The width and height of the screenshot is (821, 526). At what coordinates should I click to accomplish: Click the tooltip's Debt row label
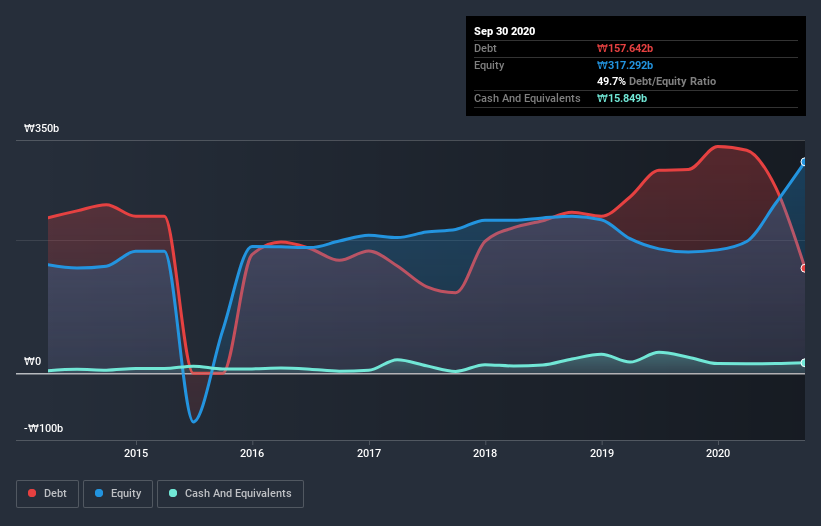(485, 48)
